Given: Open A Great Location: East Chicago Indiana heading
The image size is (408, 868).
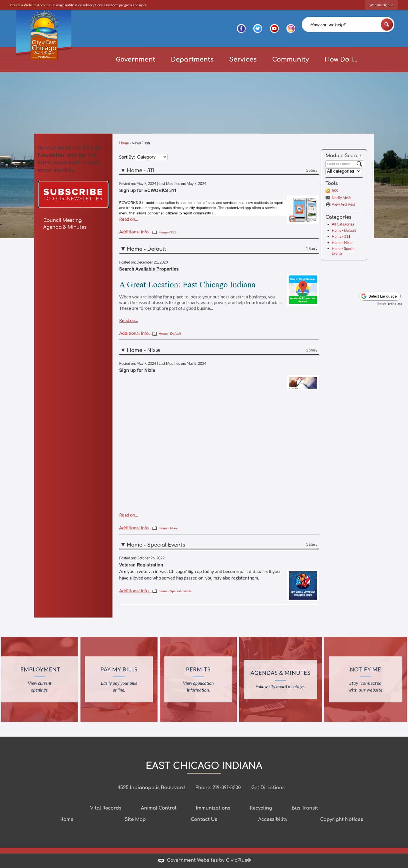Looking at the screenshot, I should click(187, 285).
